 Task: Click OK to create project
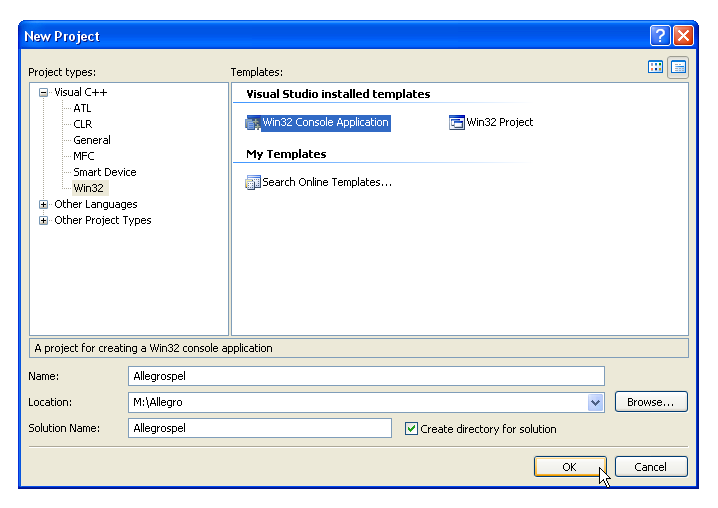pyautogui.click(x=570, y=467)
